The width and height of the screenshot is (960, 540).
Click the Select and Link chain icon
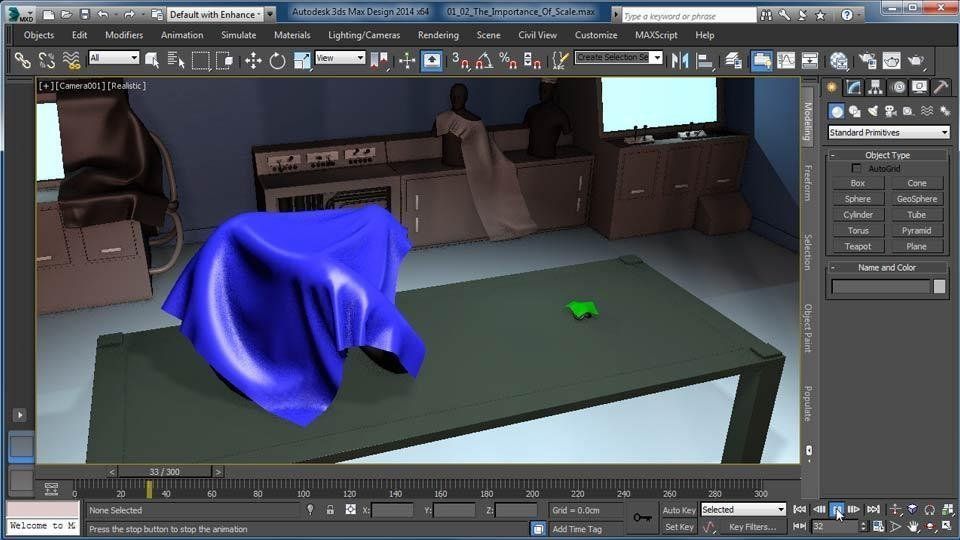point(22,61)
